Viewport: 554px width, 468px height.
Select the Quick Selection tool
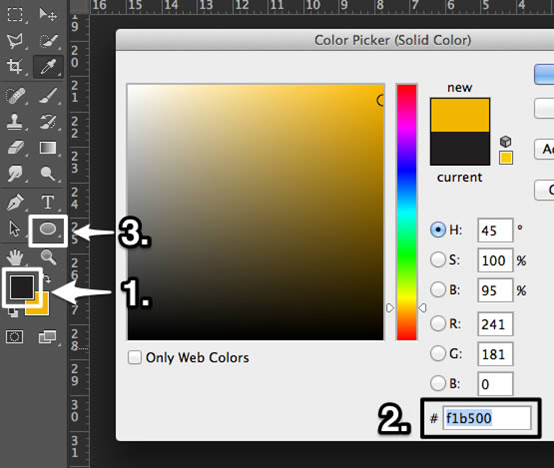(48, 41)
